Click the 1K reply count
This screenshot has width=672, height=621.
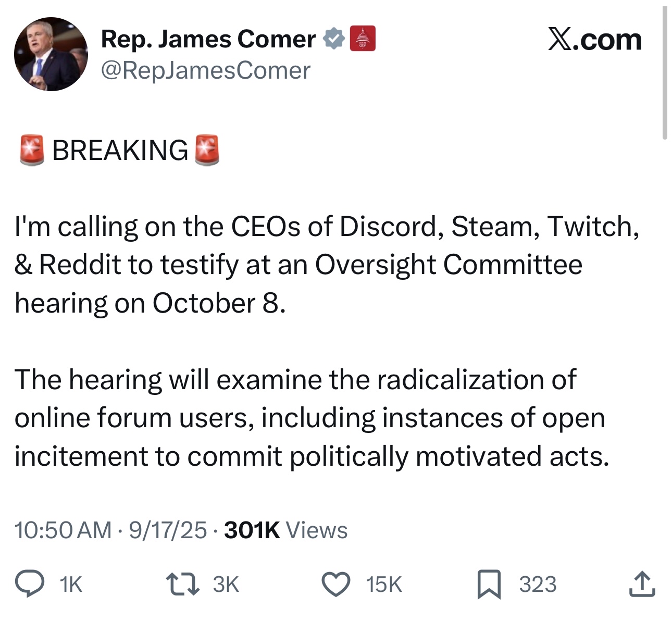71,585
